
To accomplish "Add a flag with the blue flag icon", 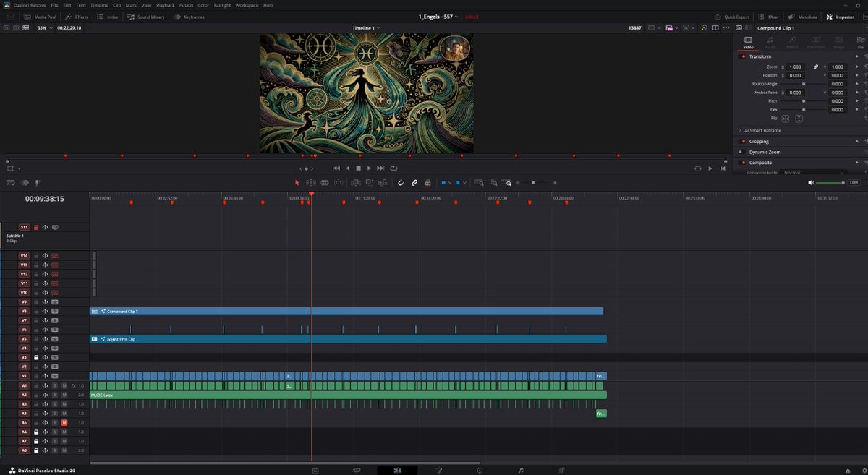I will [443, 183].
